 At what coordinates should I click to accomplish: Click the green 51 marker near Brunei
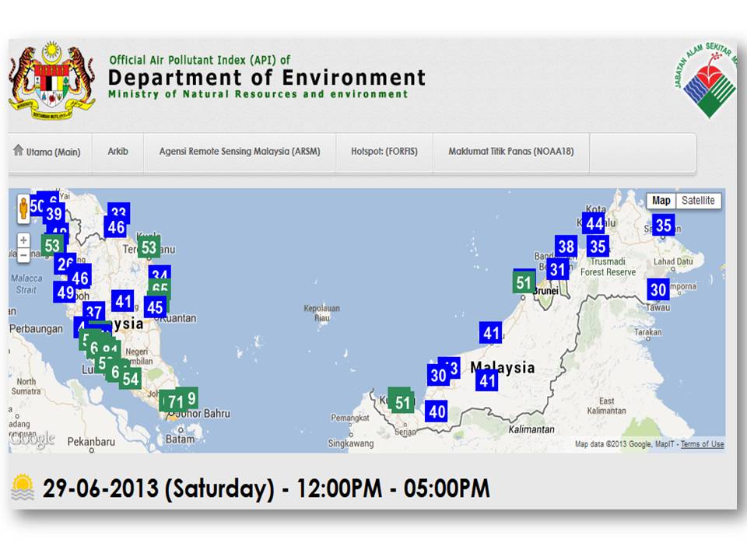tap(524, 281)
